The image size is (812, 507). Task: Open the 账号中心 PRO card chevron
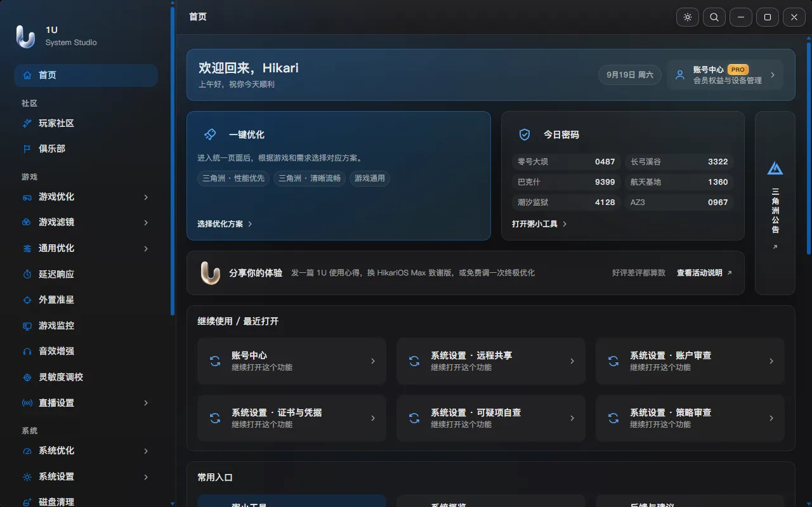[773, 75]
